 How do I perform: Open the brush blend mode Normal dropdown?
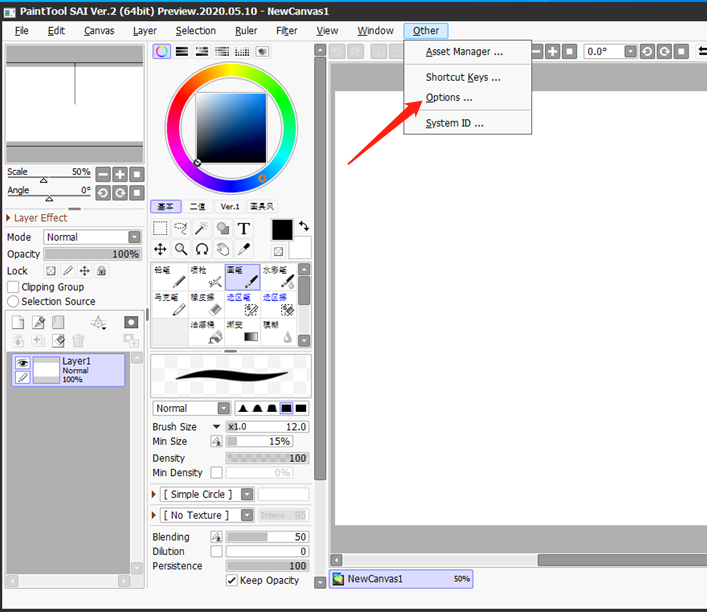point(224,408)
